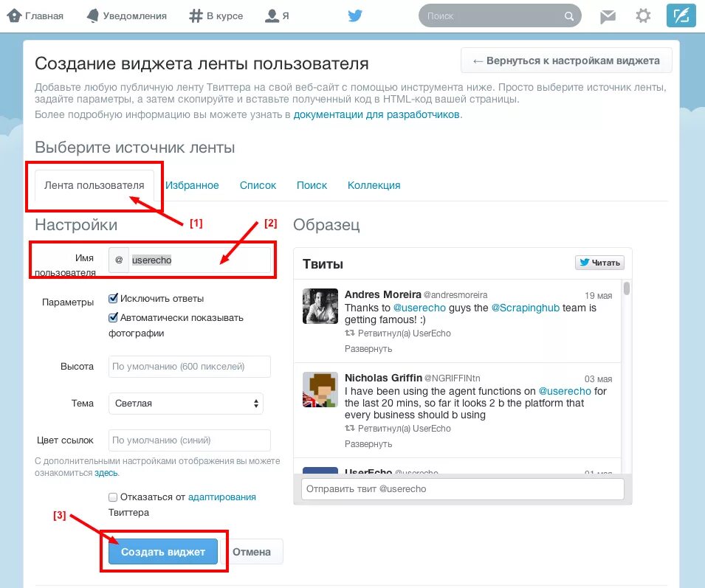Toggle Автоматически показывать фотографии checkbox
The height and width of the screenshot is (588, 705).
coord(113,317)
